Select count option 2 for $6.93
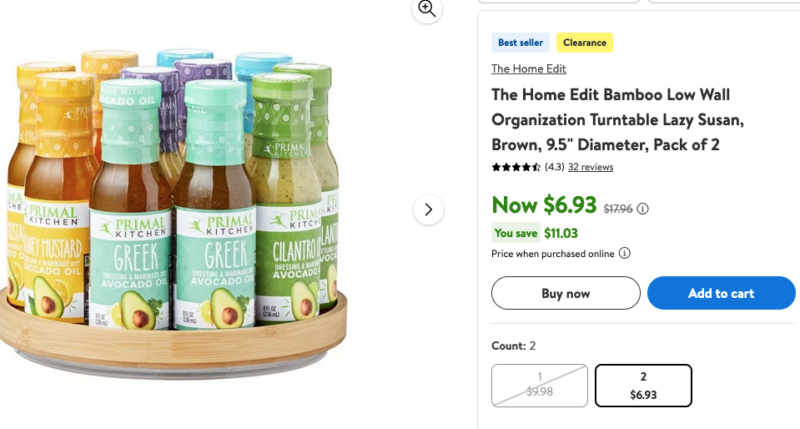Screen dimensions: 800x429 coord(643,385)
